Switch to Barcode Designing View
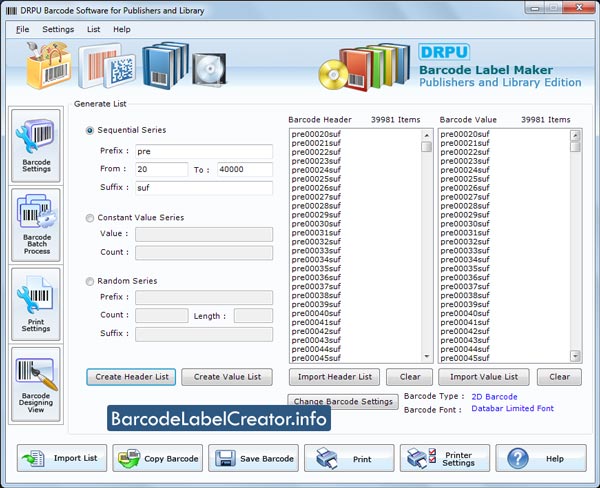Viewport: 600px width, 488px height. coord(36,384)
